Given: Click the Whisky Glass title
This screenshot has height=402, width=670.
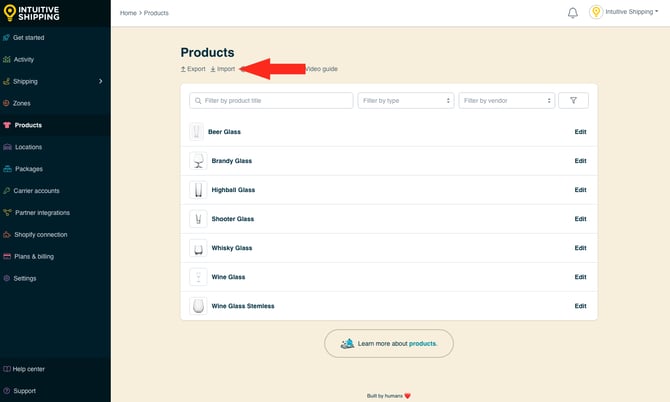Looking at the screenshot, I should (232, 248).
